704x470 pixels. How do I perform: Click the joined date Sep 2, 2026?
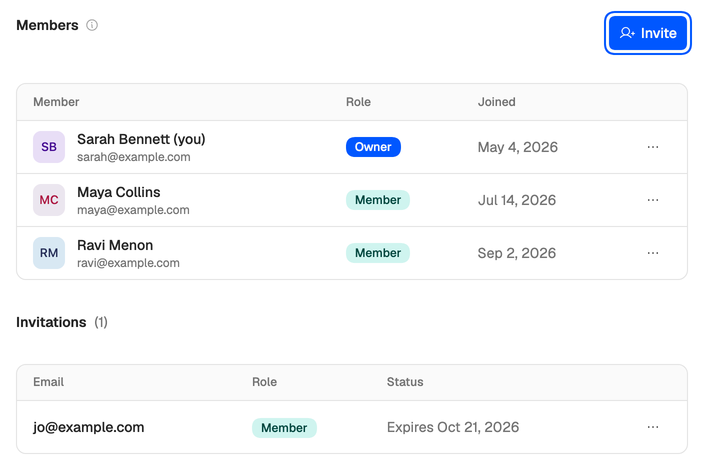click(x=517, y=253)
